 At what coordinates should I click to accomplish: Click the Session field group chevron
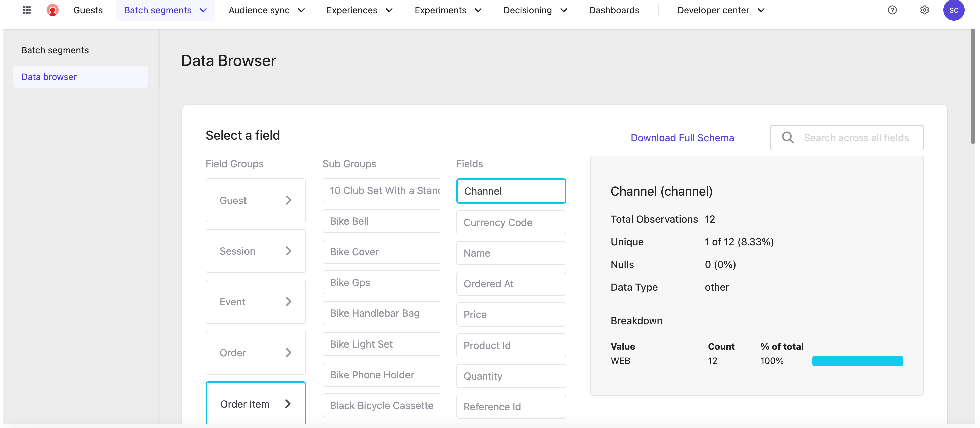[x=288, y=251]
